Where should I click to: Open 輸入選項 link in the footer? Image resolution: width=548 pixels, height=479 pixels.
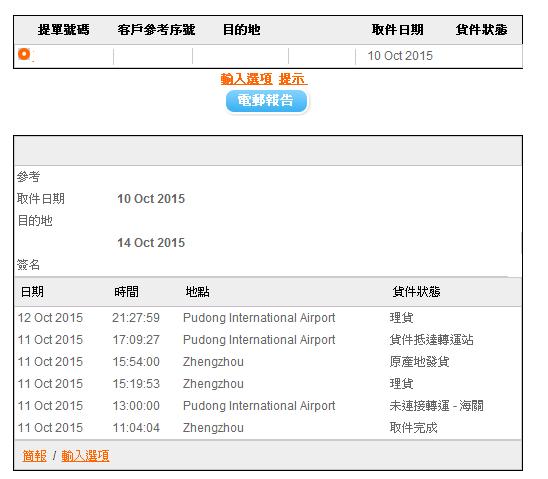pyautogui.click(x=85, y=456)
